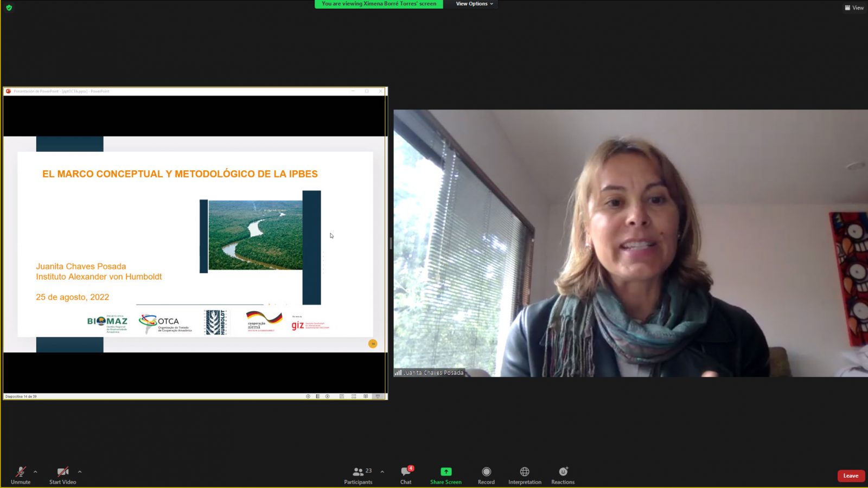Click the screen sharing notification banner
Image resolution: width=868 pixels, height=488 pixels.
[379, 4]
